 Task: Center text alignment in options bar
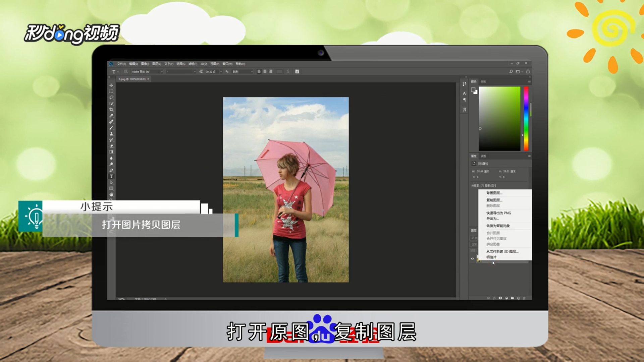(265, 71)
